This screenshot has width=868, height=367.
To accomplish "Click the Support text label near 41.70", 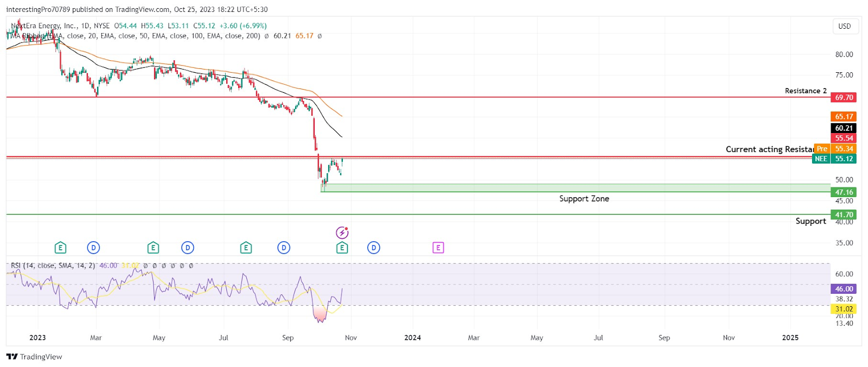I will click(x=810, y=221).
